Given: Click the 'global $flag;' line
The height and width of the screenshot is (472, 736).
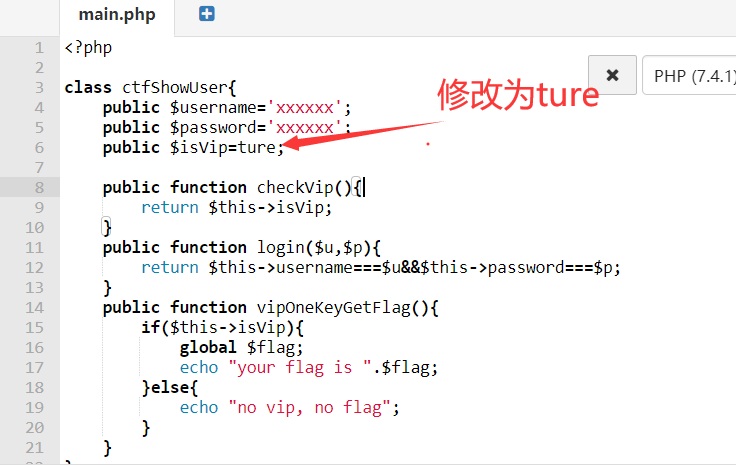Looking at the screenshot, I should point(241,347).
